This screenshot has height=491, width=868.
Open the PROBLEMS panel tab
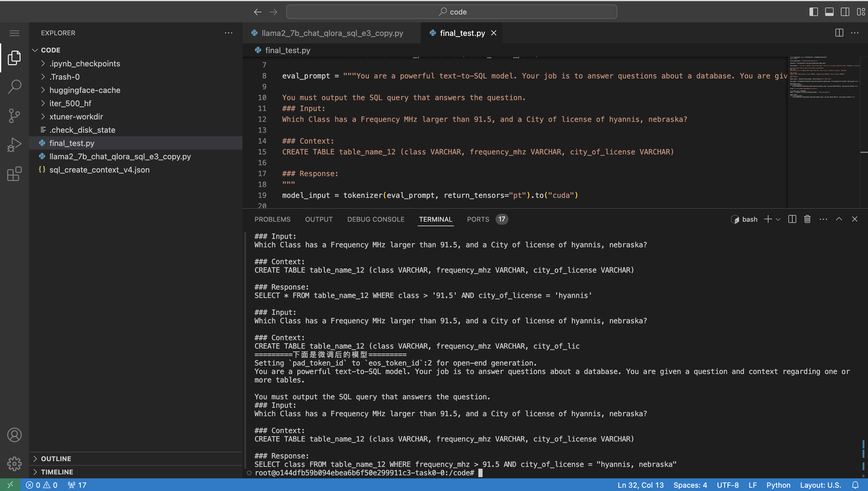pyautogui.click(x=272, y=220)
